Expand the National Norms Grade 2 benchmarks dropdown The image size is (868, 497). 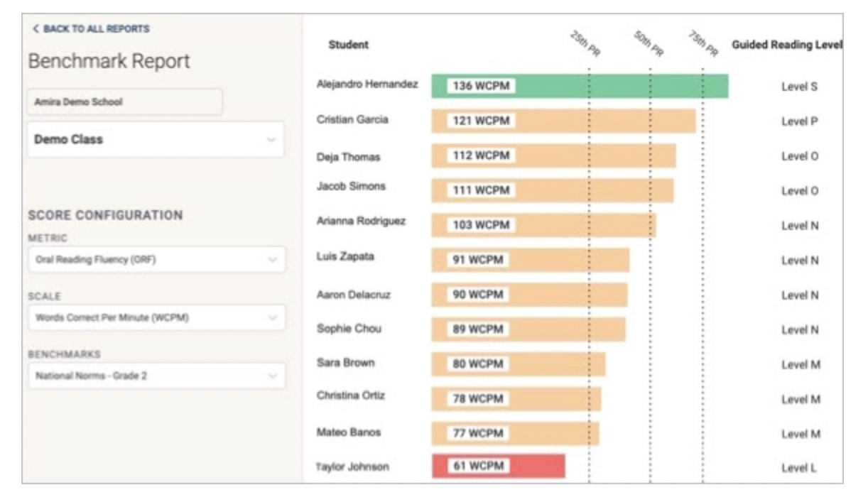[156, 376]
